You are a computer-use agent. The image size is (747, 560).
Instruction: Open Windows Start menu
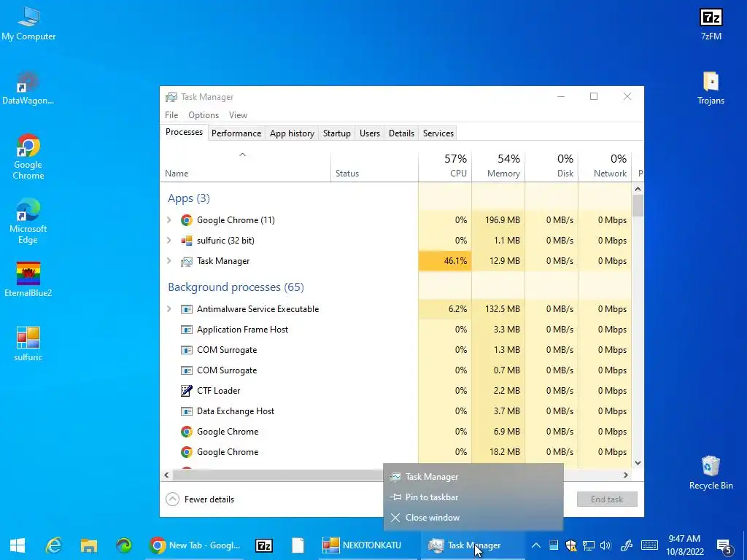coord(18,545)
